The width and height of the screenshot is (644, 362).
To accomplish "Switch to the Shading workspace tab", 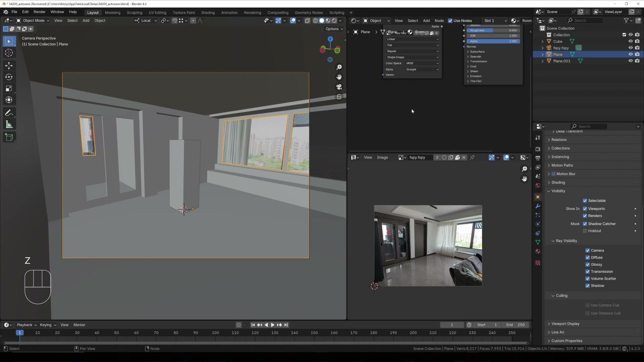I will coord(208,13).
